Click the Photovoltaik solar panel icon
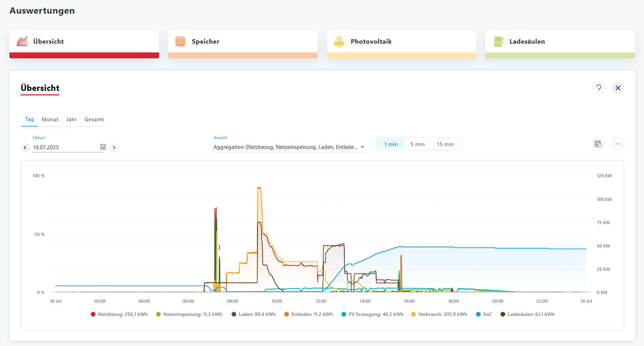Image resolution: width=644 pixels, height=346 pixels. (339, 41)
